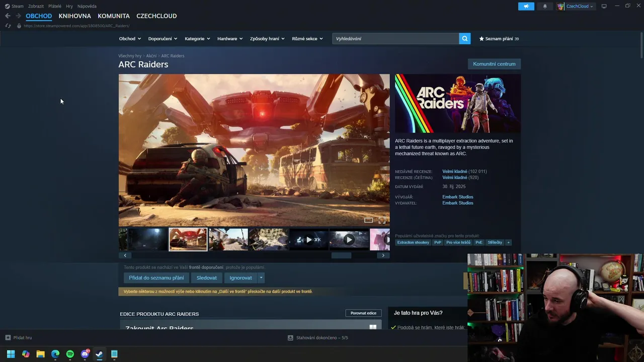Click the Steam taskbar icon
The height and width of the screenshot is (362, 644).
[100, 354]
